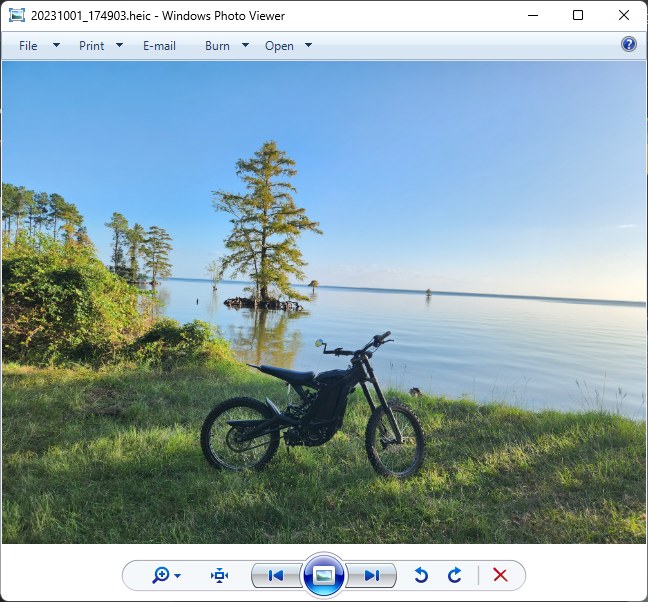Image resolution: width=648 pixels, height=602 pixels.
Task: Click the Open menu label
Action: (x=279, y=45)
